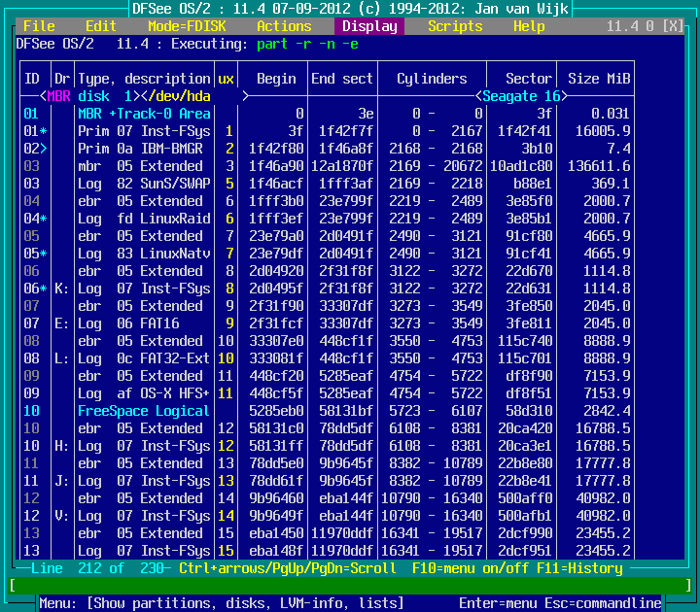
Task: Click the 'Type, description' column header
Action: tap(144, 79)
